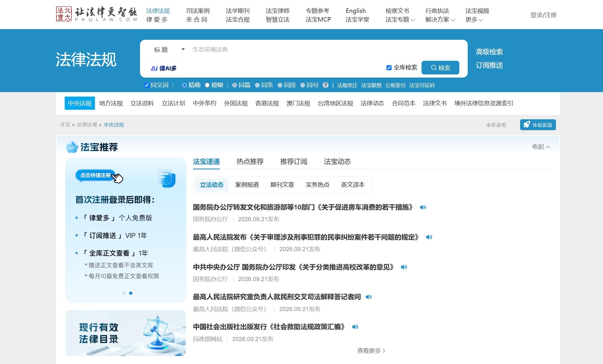Viewport: 603px width, 364px height.
Task: Collapse the 法宝推荐 panel with 收起
Action: click(541, 146)
